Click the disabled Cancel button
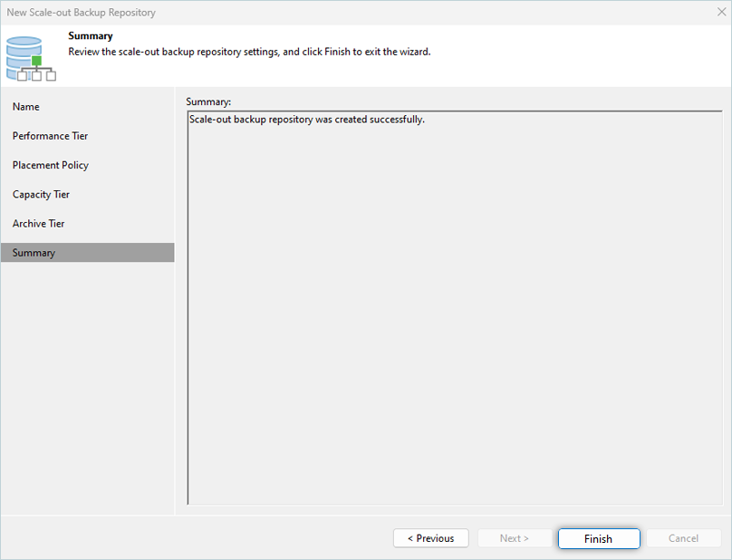Screen dimensions: 732x560 [x=683, y=538]
